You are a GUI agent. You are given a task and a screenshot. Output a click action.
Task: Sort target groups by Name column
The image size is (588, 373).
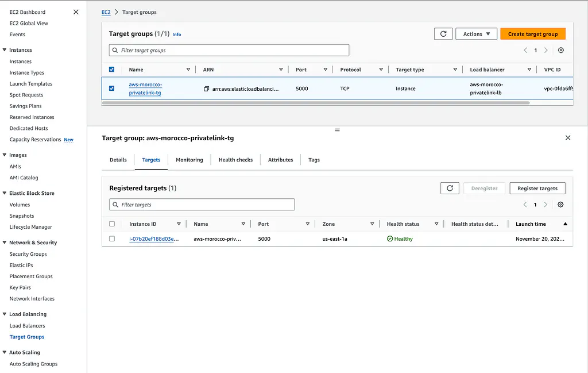(188, 70)
